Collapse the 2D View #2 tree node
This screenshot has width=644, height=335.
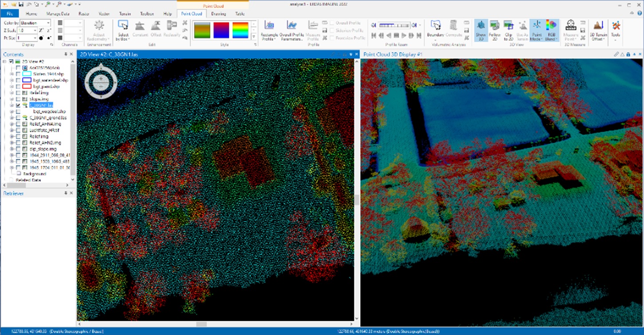(5, 61)
